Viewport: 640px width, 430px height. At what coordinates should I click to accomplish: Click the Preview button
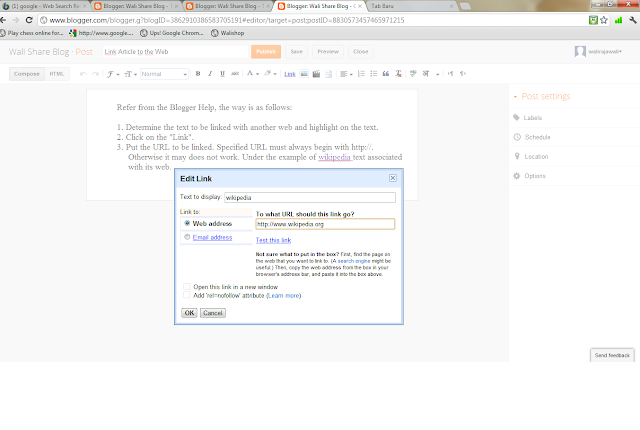click(328, 51)
